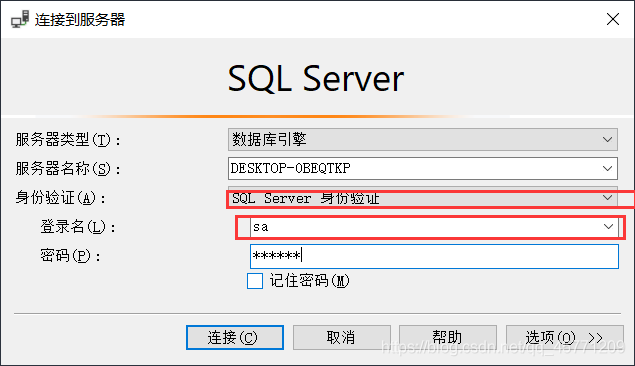Click the 记住密码(M) label text

tap(309, 281)
